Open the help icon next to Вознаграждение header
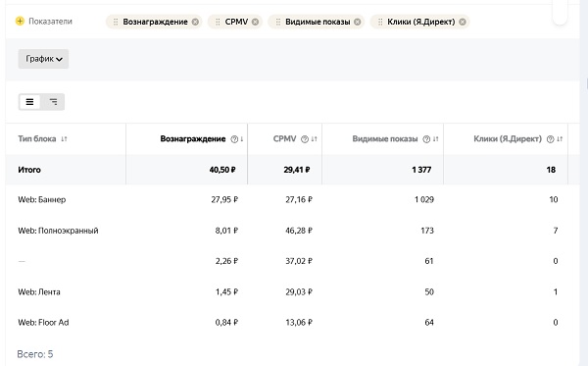This screenshot has width=588, height=366. 234,139
